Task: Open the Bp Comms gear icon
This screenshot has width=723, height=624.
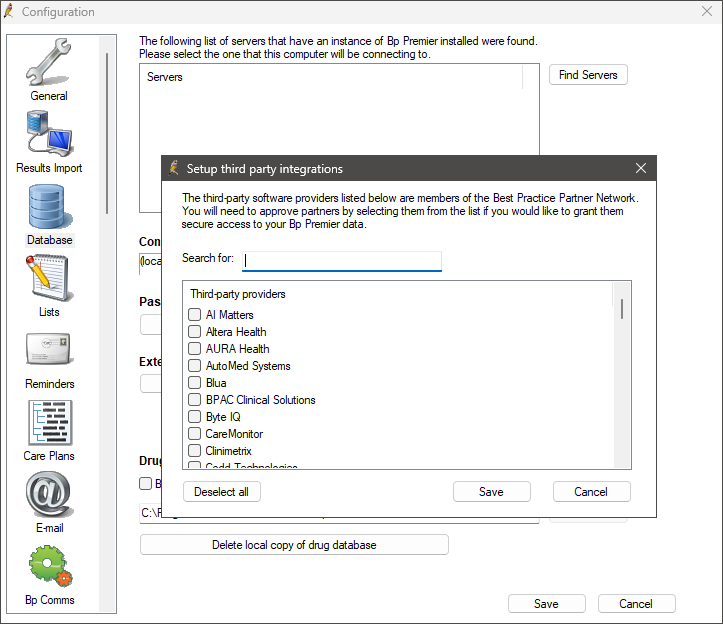Action: tap(50, 566)
